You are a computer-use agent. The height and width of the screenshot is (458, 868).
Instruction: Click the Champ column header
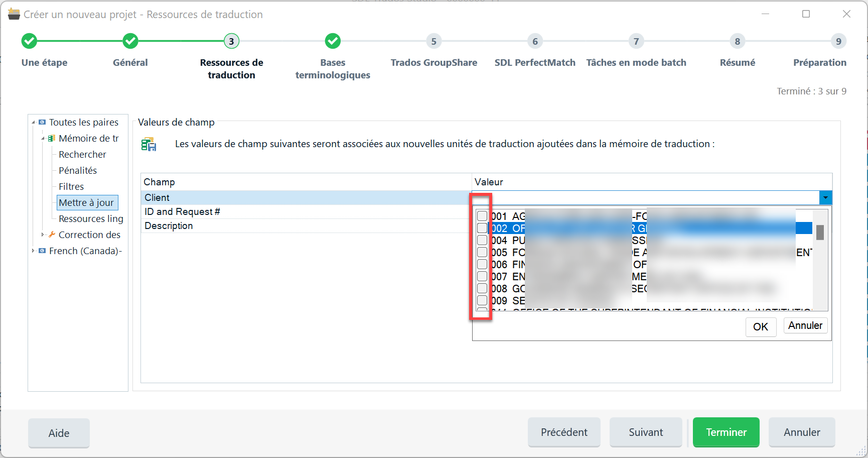[x=306, y=182]
